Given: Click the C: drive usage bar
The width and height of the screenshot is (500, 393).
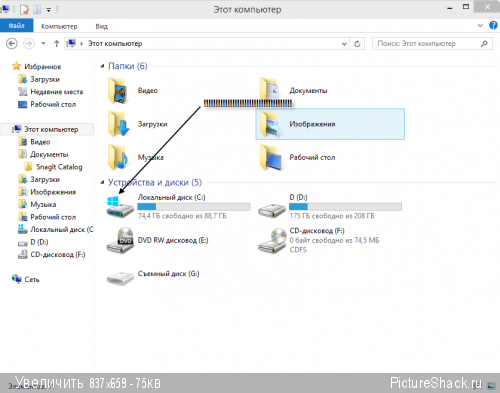Looking at the screenshot, I should click(x=194, y=207).
